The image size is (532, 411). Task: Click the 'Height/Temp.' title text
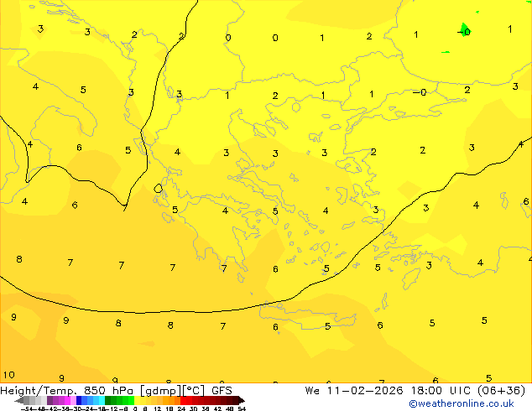(39, 391)
